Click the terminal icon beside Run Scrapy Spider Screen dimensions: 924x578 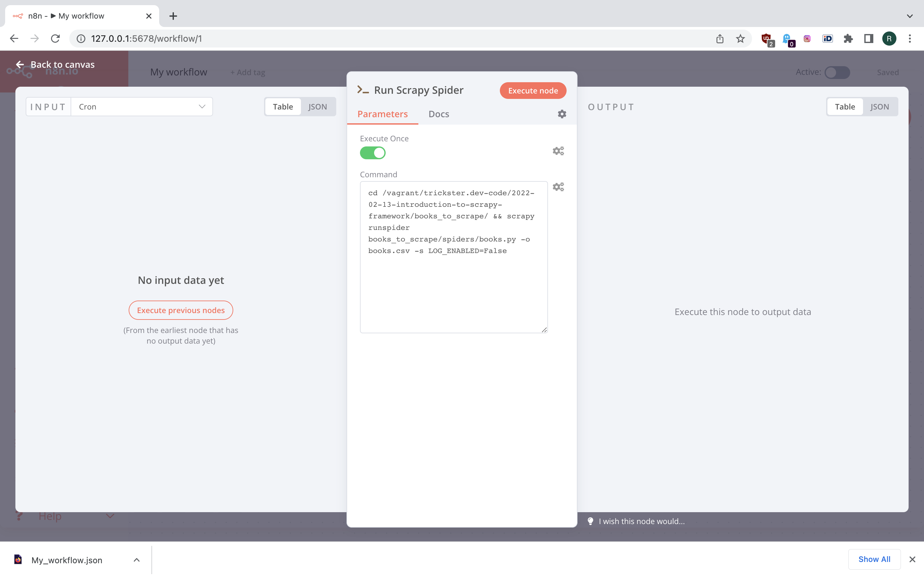click(363, 90)
